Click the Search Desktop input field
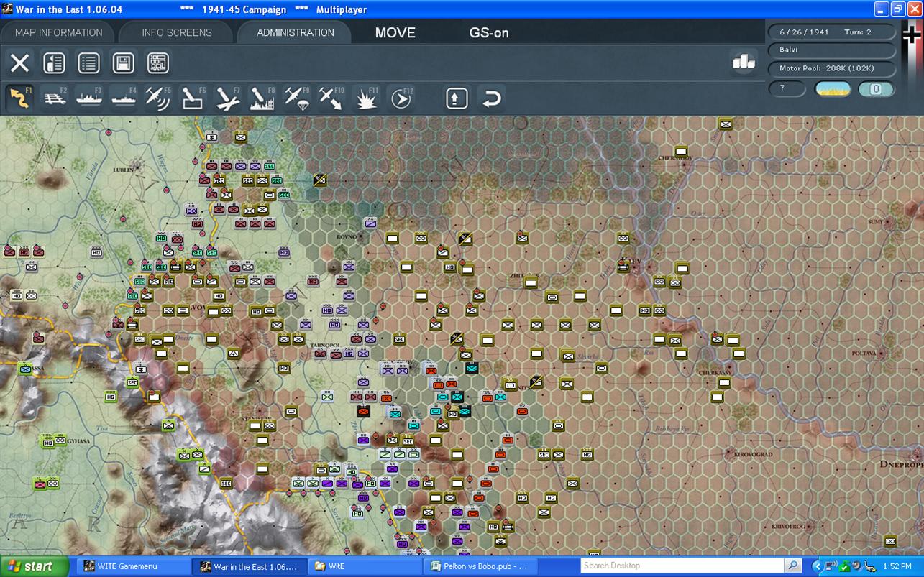The width and height of the screenshot is (924, 577). [x=682, y=566]
